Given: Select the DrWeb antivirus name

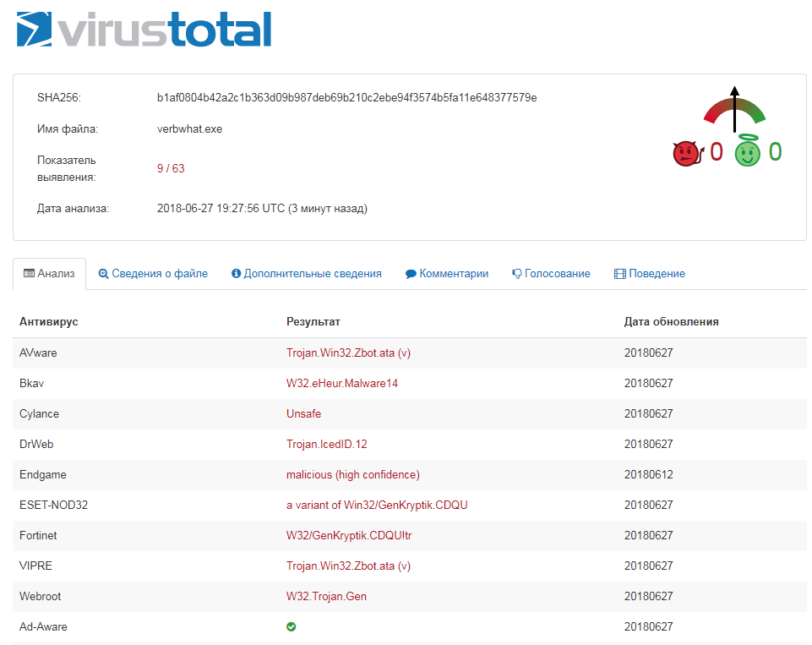Looking at the screenshot, I should tap(36, 444).
